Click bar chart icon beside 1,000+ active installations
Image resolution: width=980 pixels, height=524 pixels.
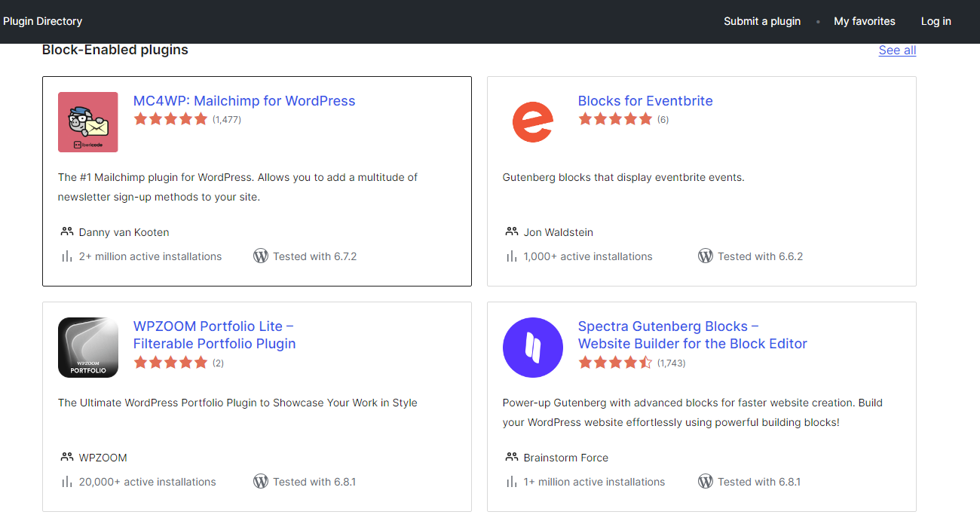[x=511, y=256]
